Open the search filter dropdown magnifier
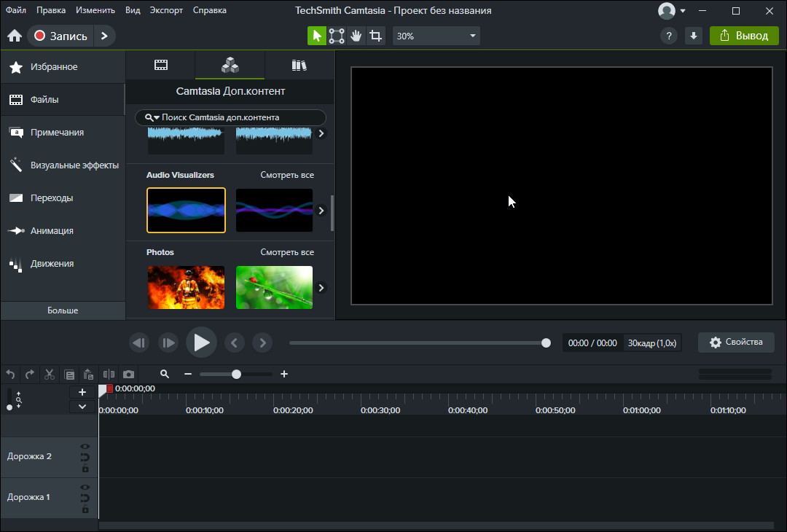This screenshot has width=787, height=532. click(x=152, y=117)
